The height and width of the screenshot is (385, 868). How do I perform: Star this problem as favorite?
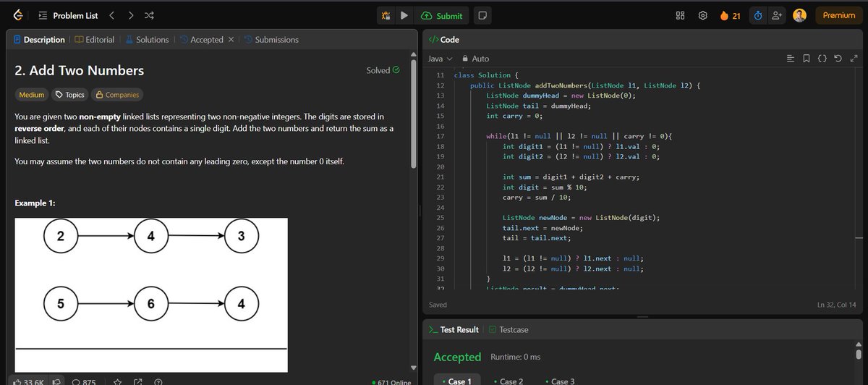pyautogui.click(x=116, y=381)
